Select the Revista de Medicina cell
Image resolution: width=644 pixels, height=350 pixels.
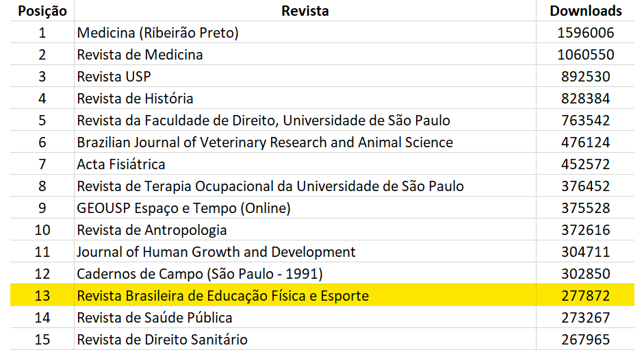tap(305, 54)
